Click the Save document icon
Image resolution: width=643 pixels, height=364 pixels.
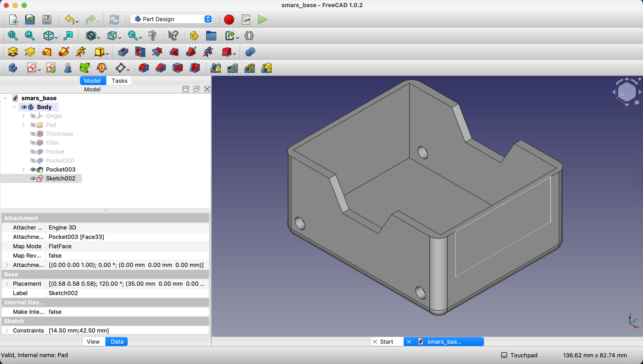pyautogui.click(x=47, y=19)
